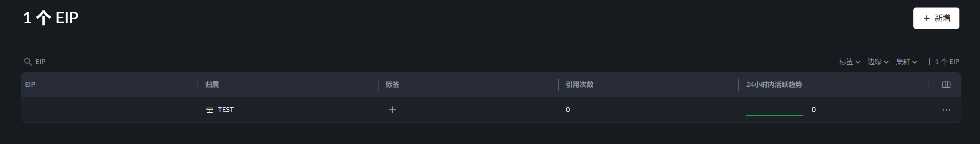The height and width of the screenshot is (144, 980).
Task: Sort by the 归属 column header
Action: [212, 85]
